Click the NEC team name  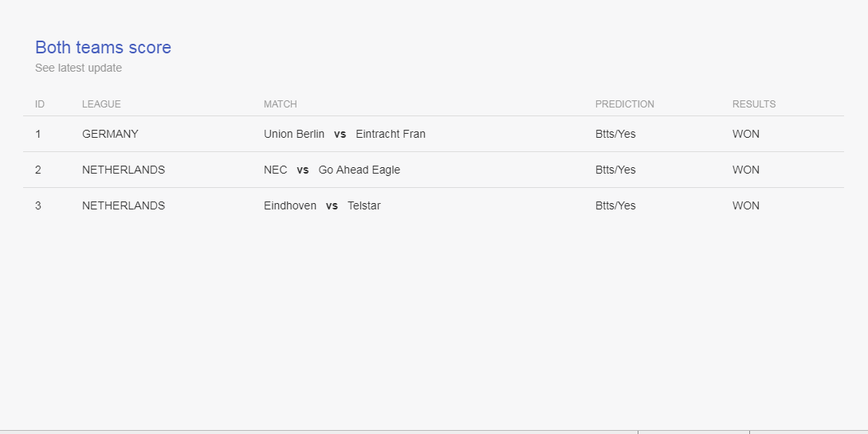pyautogui.click(x=276, y=170)
